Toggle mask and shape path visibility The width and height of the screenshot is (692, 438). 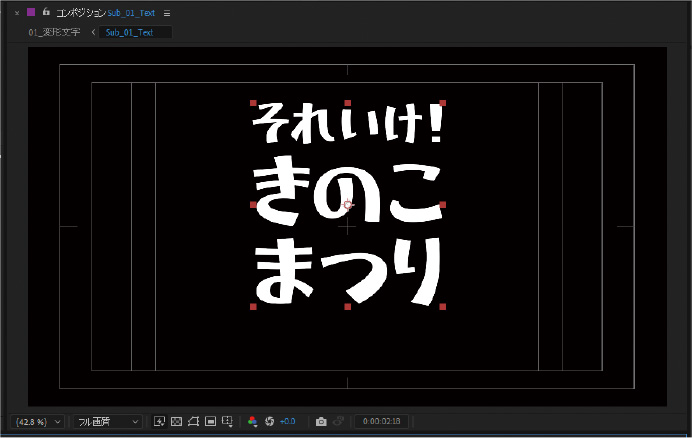tap(194, 422)
